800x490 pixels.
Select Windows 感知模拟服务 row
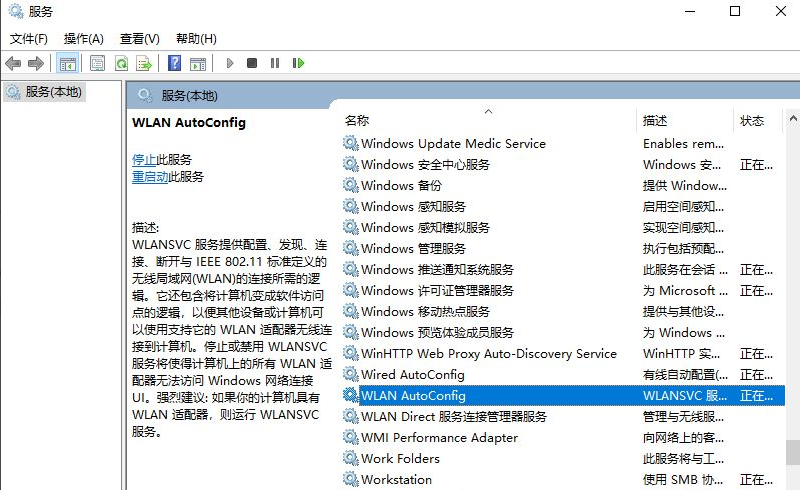point(563,227)
